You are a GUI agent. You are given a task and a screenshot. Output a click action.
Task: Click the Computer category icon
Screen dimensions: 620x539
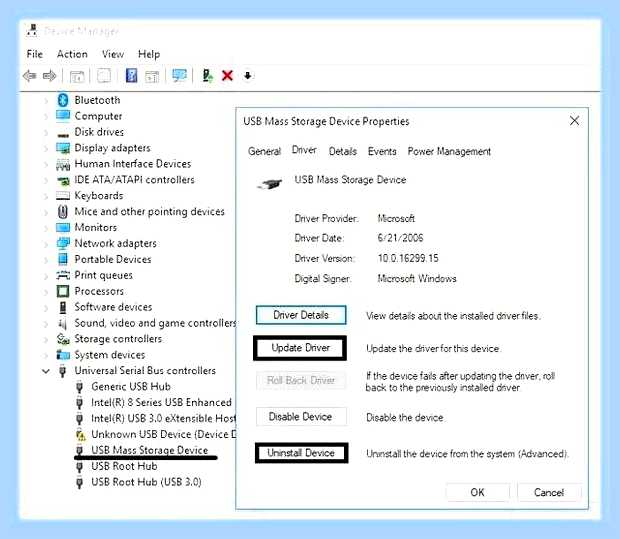pos(63,116)
